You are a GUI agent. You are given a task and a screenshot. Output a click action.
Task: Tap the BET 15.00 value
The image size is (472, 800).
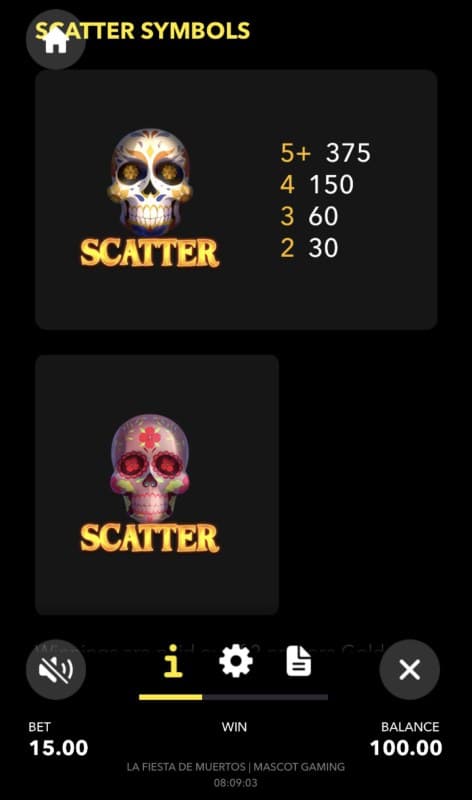[x=59, y=748]
